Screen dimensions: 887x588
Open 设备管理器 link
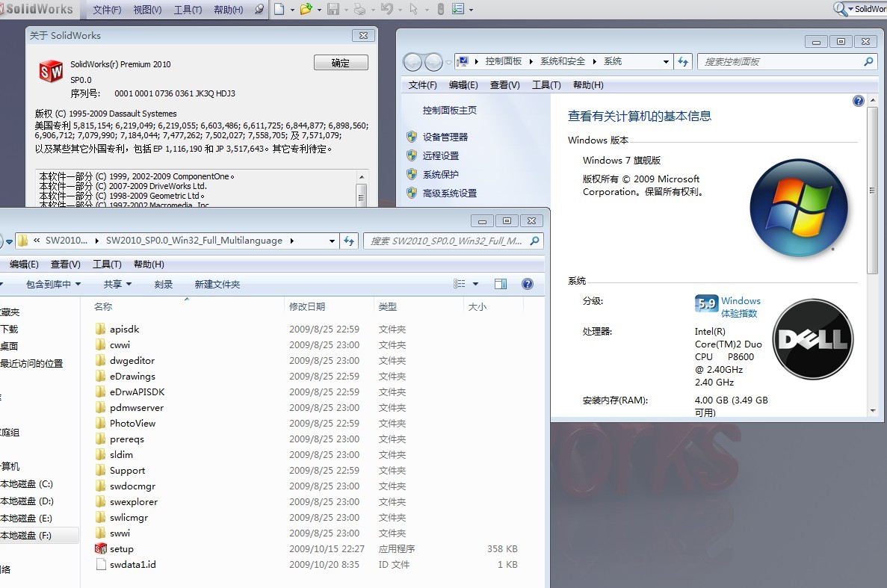click(x=445, y=137)
